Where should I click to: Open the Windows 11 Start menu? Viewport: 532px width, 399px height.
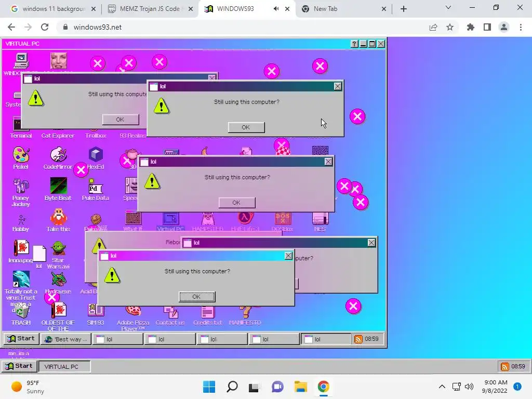click(209, 387)
